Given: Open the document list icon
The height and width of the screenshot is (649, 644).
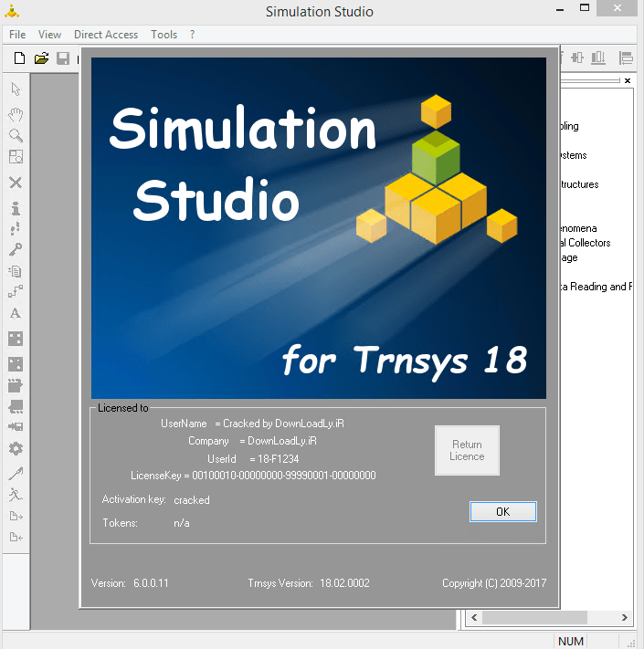Looking at the screenshot, I should pyautogui.click(x=16, y=271).
